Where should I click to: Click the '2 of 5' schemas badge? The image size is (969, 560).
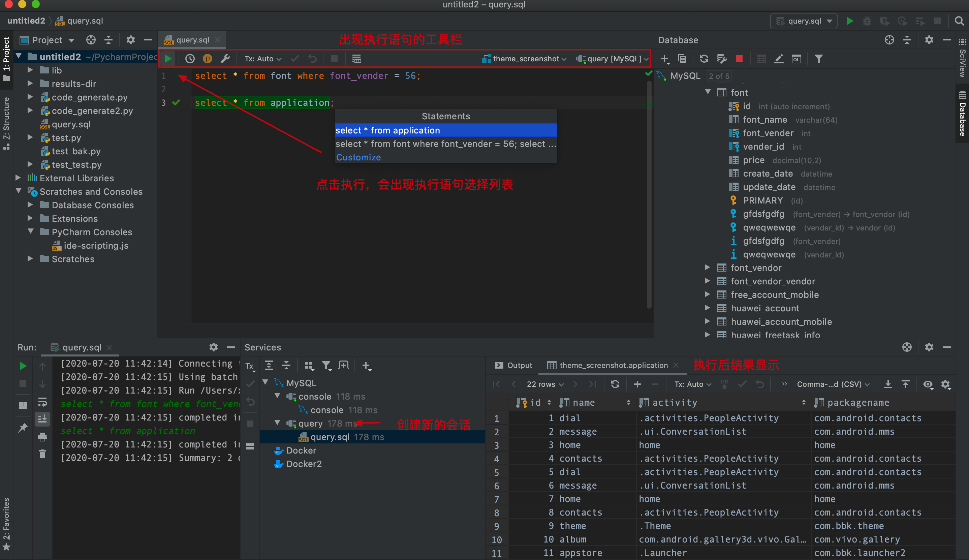click(719, 76)
